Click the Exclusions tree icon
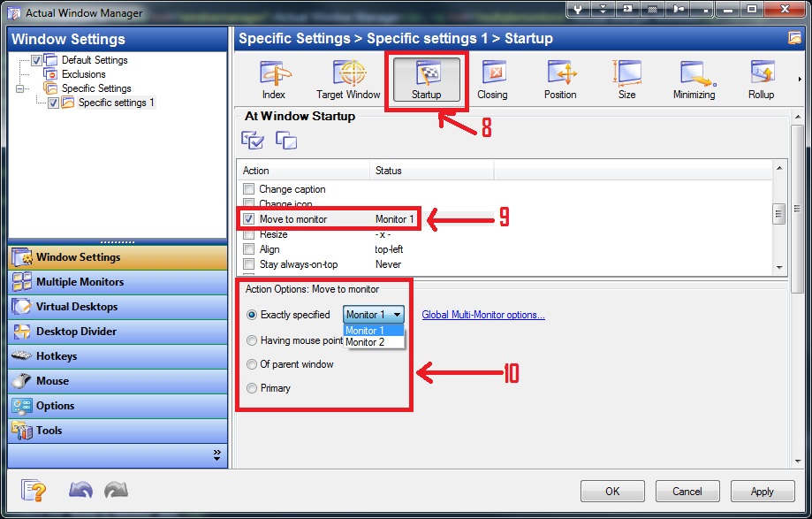812x519 pixels. pyautogui.click(x=50, y=74)
